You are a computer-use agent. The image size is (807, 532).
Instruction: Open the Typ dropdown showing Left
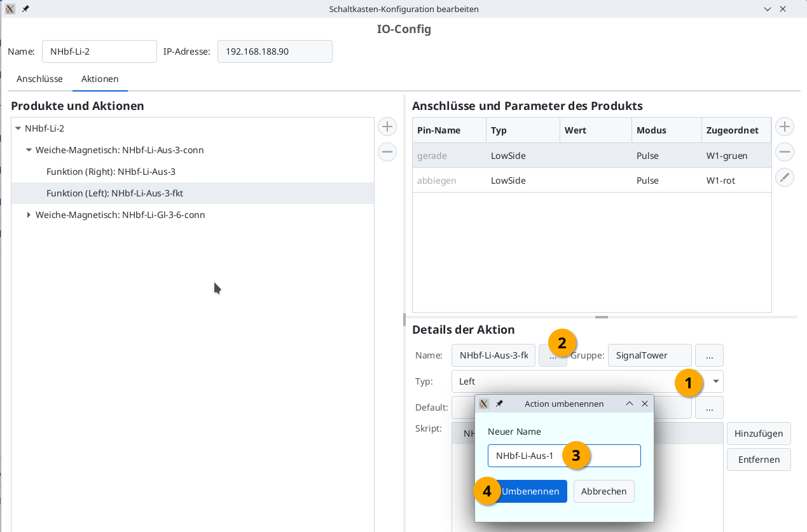[x=716, y=381]
